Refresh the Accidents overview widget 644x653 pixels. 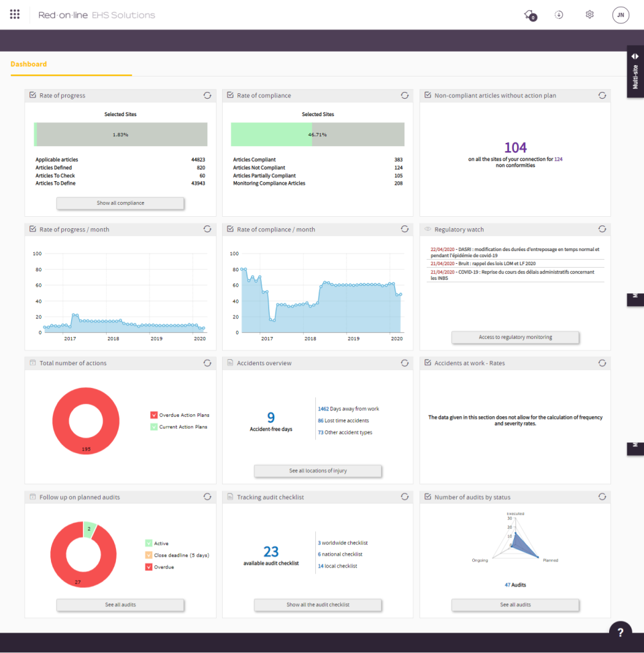[405, 362]
